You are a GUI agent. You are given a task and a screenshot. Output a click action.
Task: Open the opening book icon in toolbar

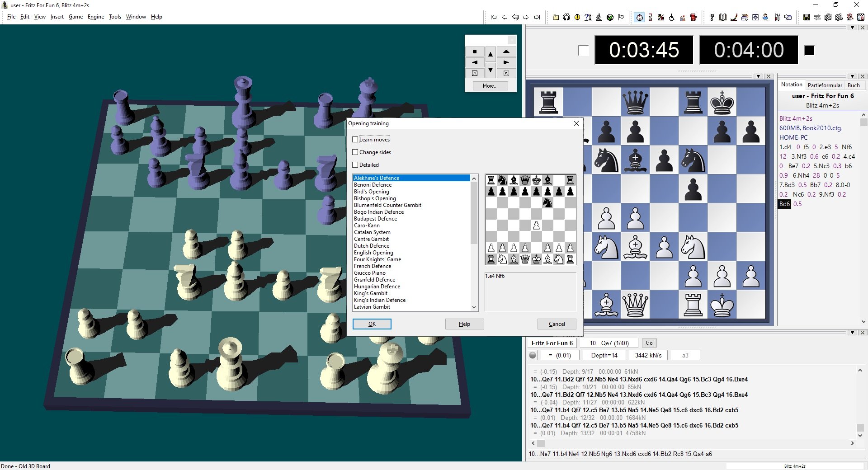pos(723,17)
